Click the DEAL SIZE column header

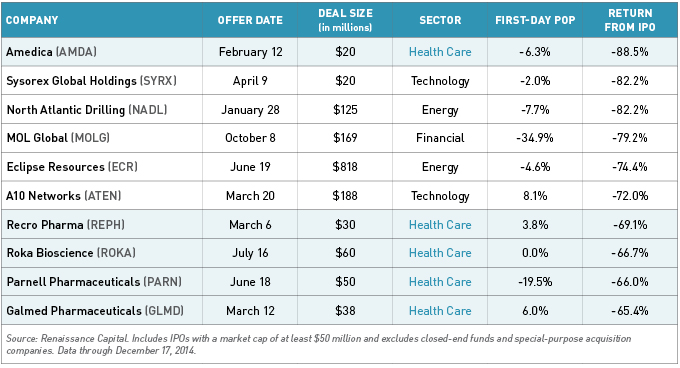coord(345,20)
